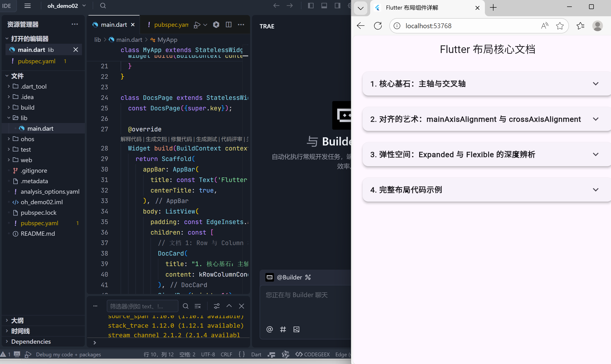Click the terminal filter input field

click(x=142, y=306)
